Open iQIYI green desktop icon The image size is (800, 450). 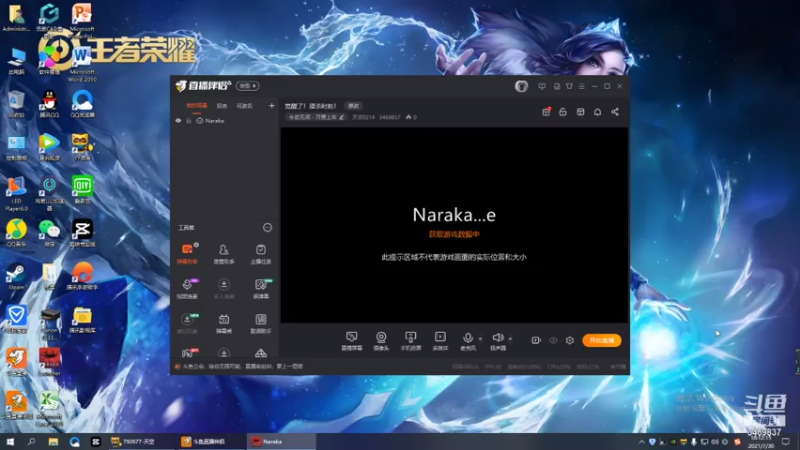point(82,189)
